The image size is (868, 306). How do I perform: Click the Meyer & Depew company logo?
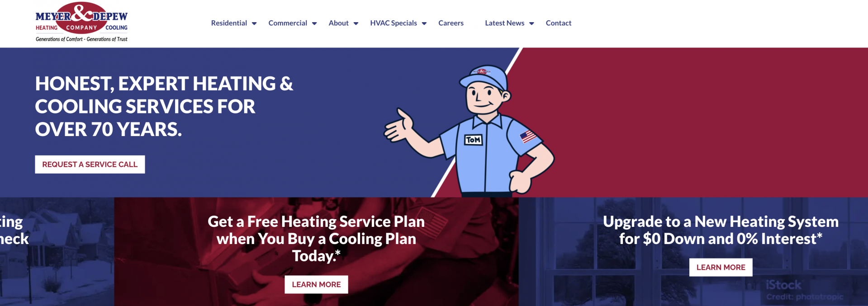81,22
